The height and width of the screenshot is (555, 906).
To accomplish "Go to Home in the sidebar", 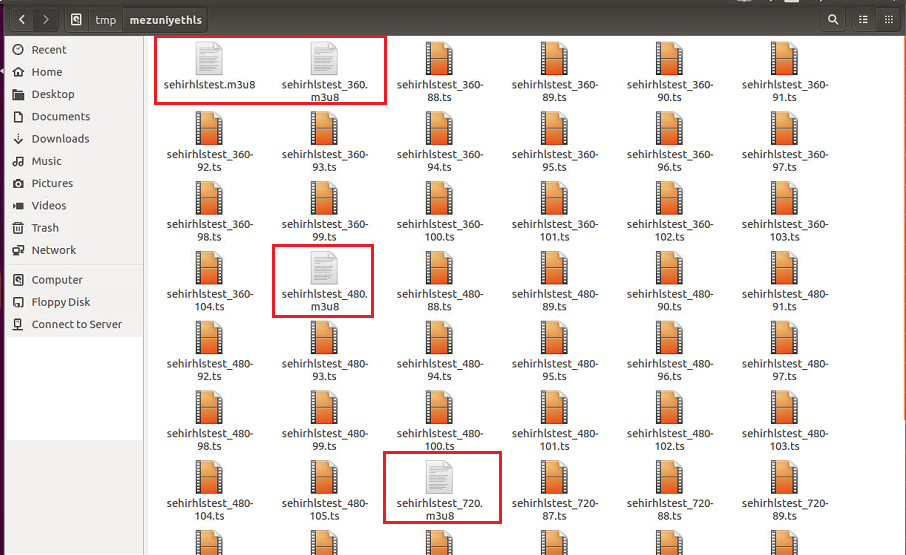I will click(x=74, y=72).
